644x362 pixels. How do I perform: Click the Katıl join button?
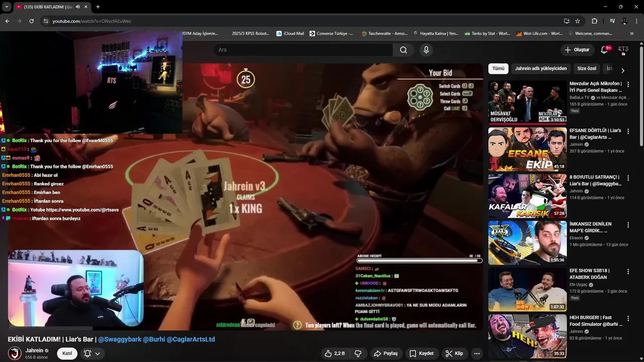pos(67,353)
